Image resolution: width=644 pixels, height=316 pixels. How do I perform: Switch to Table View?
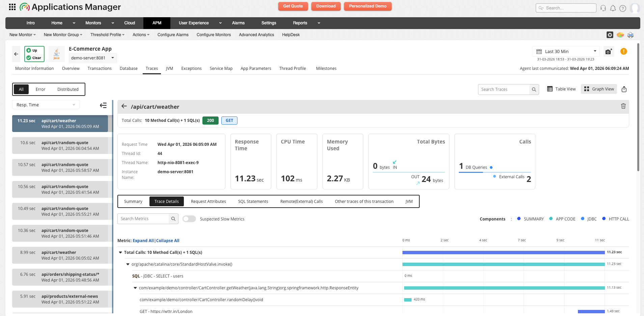(x=561, y=89)
